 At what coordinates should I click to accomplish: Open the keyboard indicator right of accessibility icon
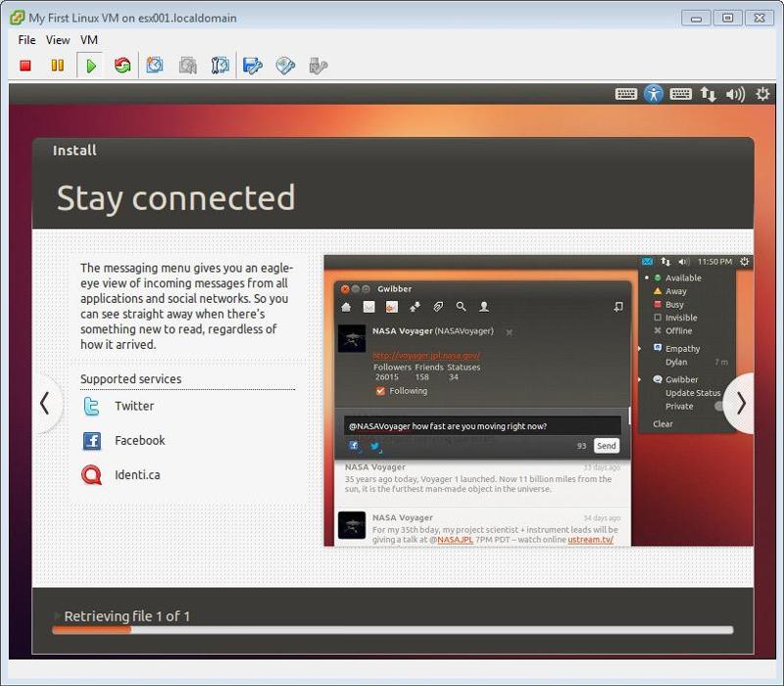click(x=680, y=94)
